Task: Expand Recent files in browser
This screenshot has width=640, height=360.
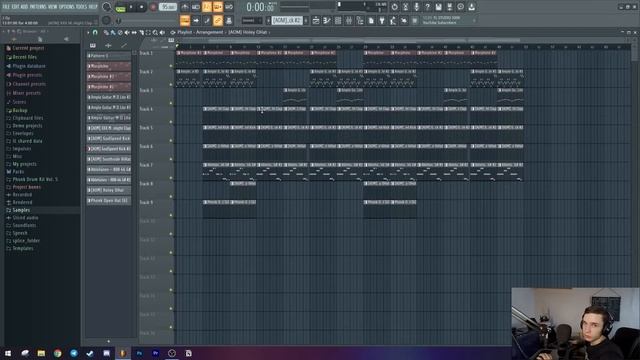Action: pyautogui.click(x=24, y=57)
